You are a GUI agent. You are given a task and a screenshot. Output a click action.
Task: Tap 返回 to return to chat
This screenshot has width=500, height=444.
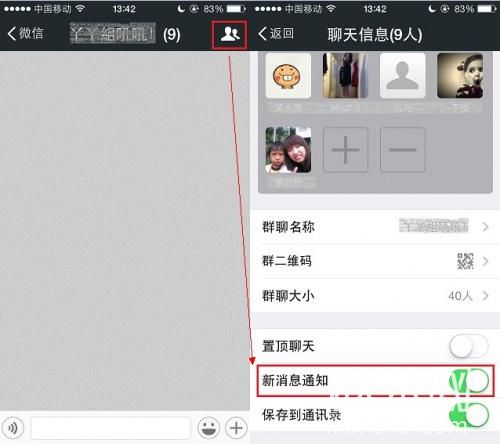tap(276, 34)
